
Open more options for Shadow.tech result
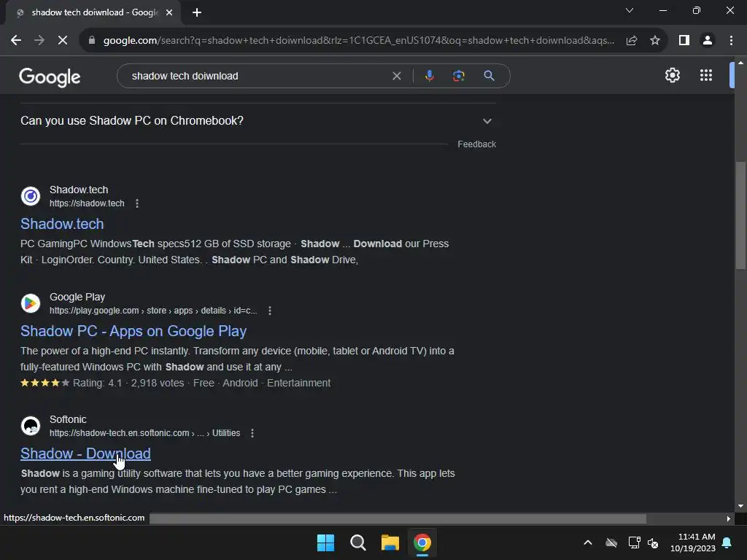point(137,203)
